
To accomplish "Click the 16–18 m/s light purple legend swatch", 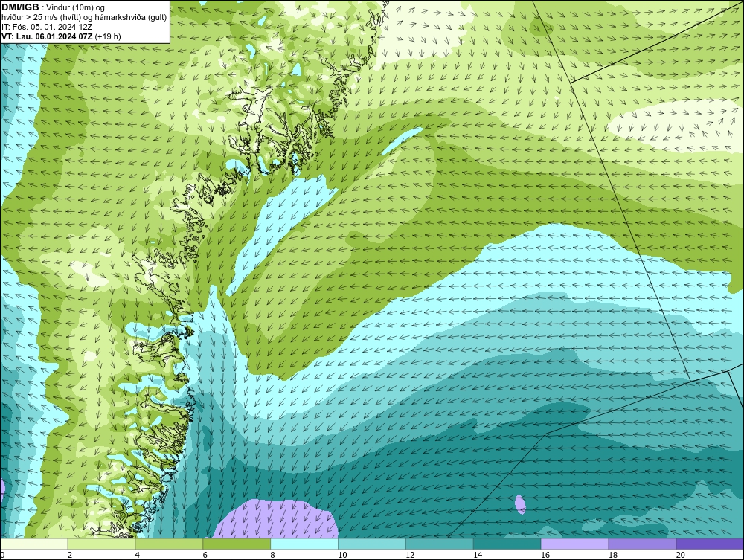I will 574,544.
